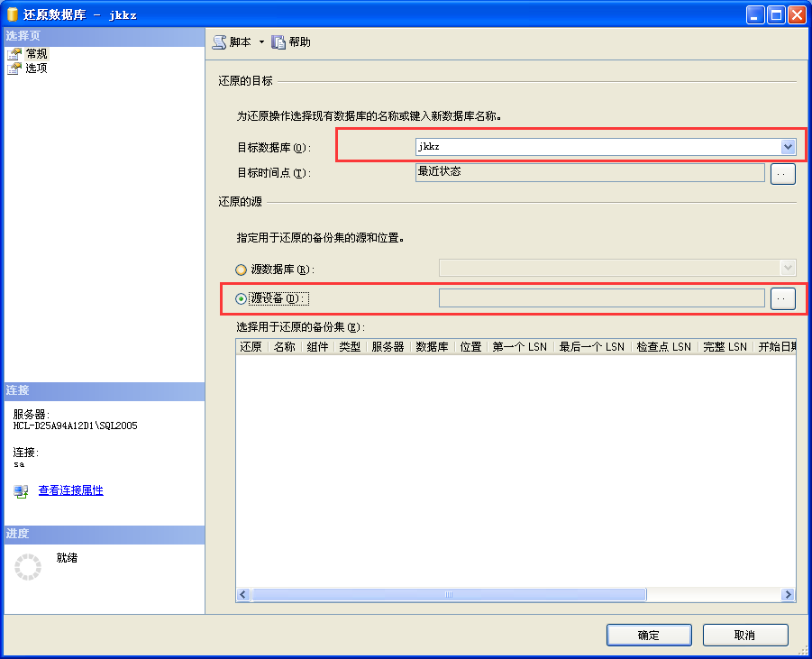The image size is (812, 659).
Task: Expand the 源数据库 dropdown list
Action: pyautogui.click(x=788, y=268)
